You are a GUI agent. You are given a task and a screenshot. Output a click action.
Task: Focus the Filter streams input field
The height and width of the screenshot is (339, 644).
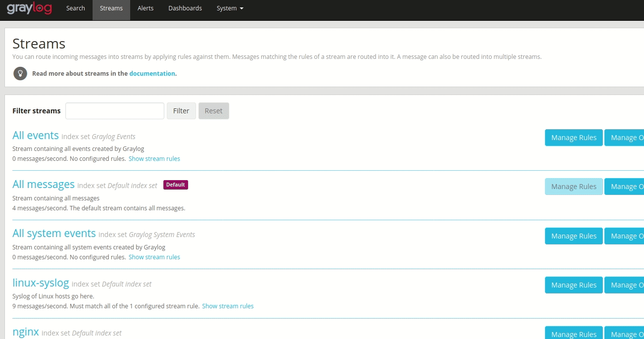(x=115, y=111)
